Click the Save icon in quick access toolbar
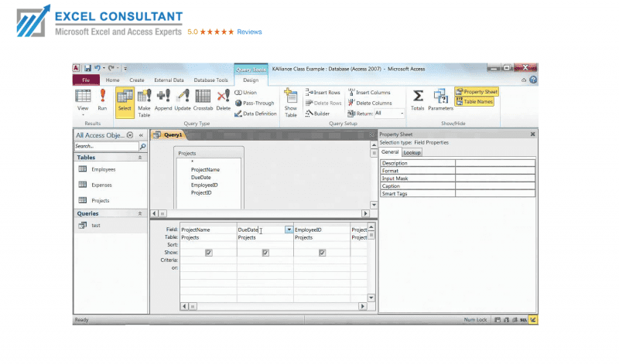This screenshot has width=619, height=364. tap(87, 68)
